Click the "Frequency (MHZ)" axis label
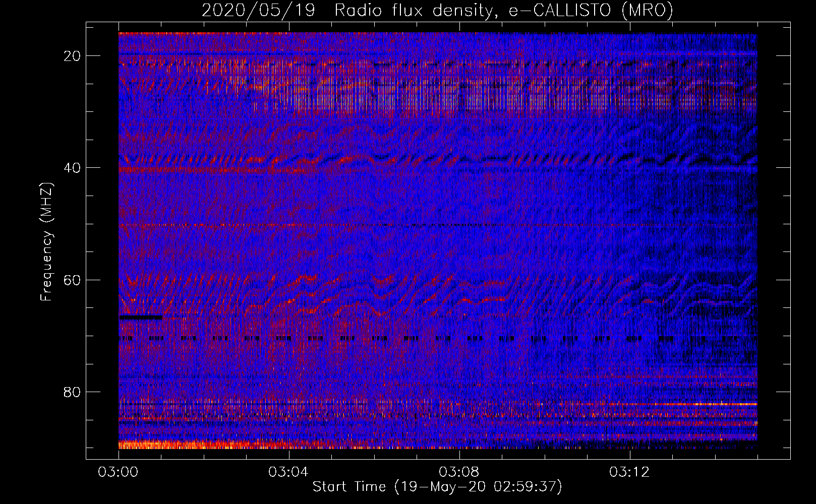 (x=46, y=241)
